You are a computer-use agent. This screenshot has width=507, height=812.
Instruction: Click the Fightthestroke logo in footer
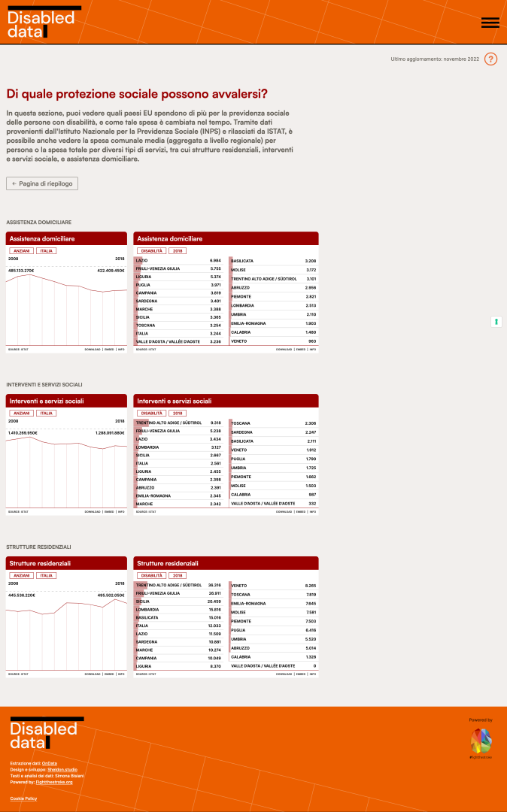pyautogui.click(x=480, y=741)
